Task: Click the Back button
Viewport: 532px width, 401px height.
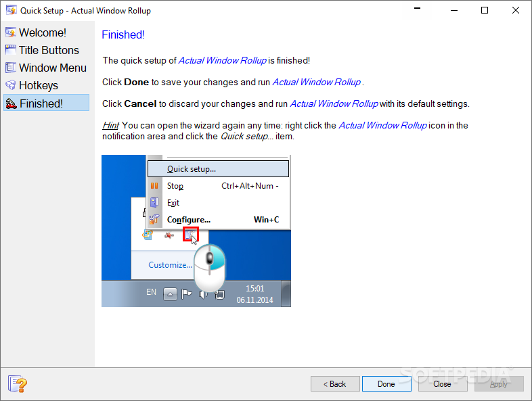Action: [335, 383]
